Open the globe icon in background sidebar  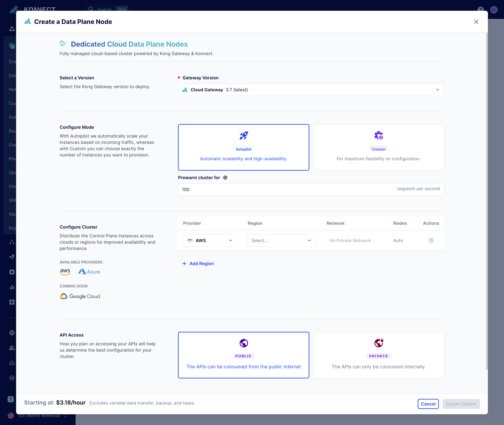12,333
